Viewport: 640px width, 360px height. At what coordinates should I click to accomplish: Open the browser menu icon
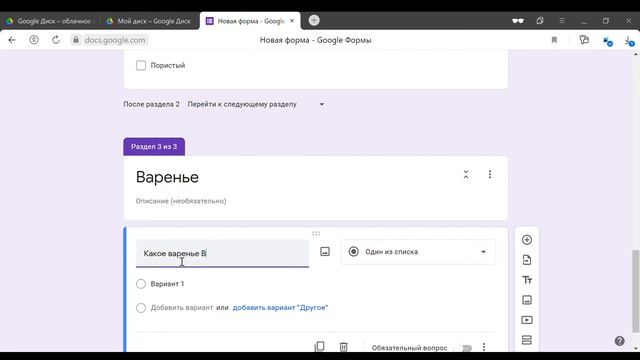(562, 20)
